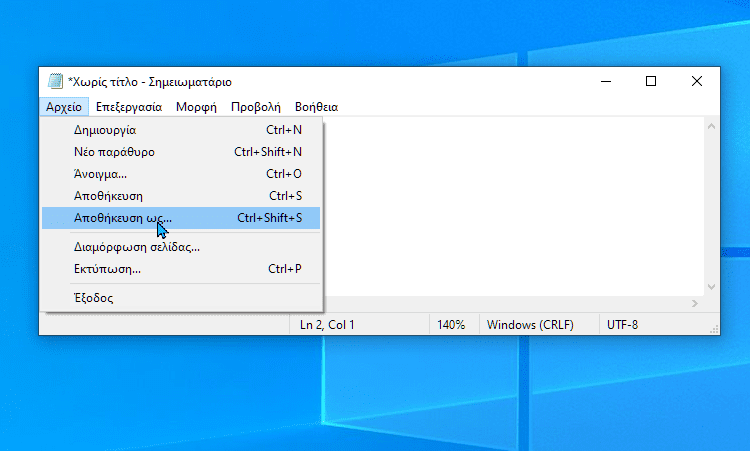Close the Notepad window
This screenshot has height=451, width=750.
(x=697, y=81)
